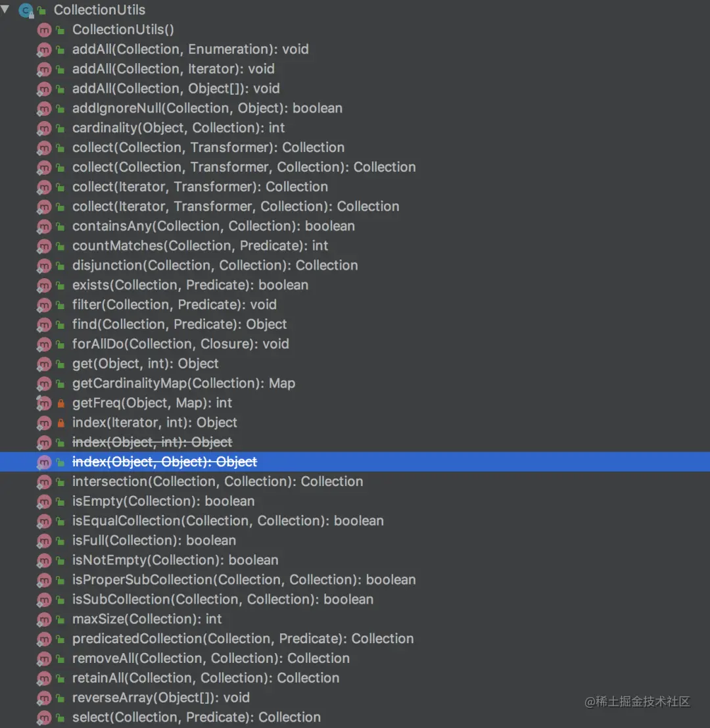
Task: Select deprecated index(Object, int): Object
Action: point(153,443)
